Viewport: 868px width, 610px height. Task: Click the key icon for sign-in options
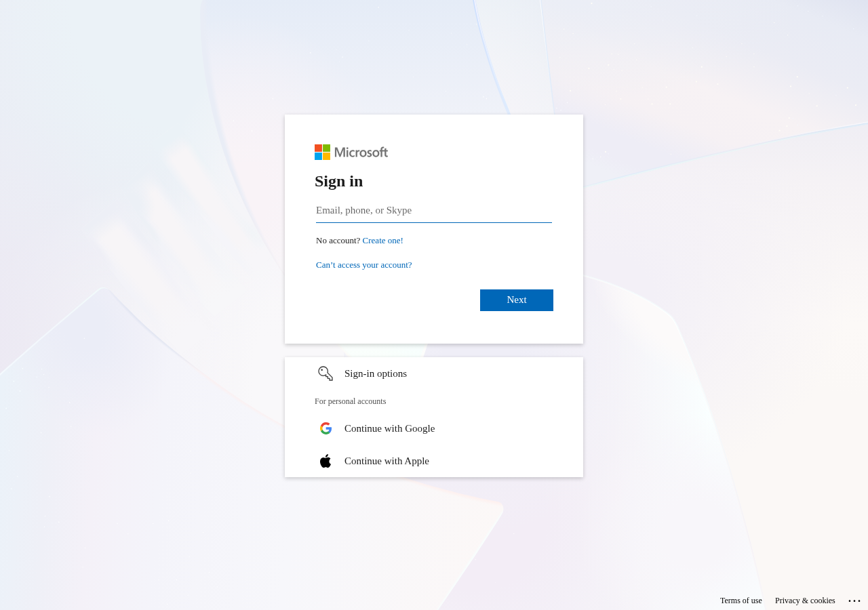325,373
